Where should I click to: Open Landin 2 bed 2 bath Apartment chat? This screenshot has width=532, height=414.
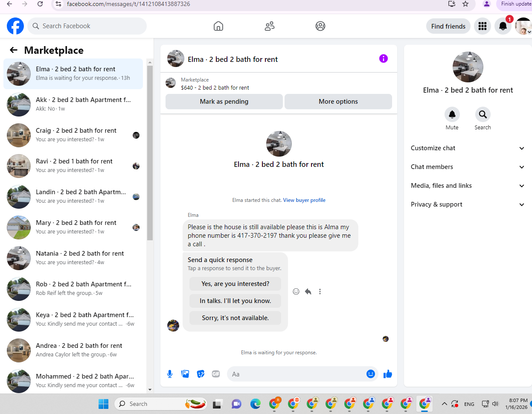(x=73, y=197)
